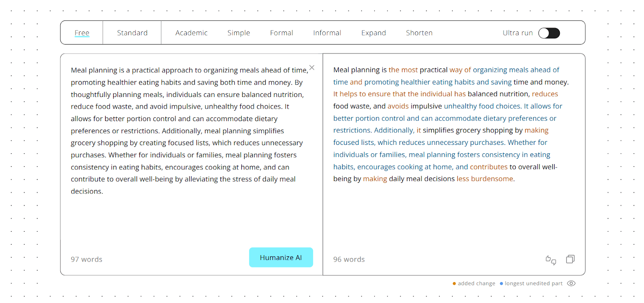
Task: Choose the Expand option
Action: click(374, 33)
